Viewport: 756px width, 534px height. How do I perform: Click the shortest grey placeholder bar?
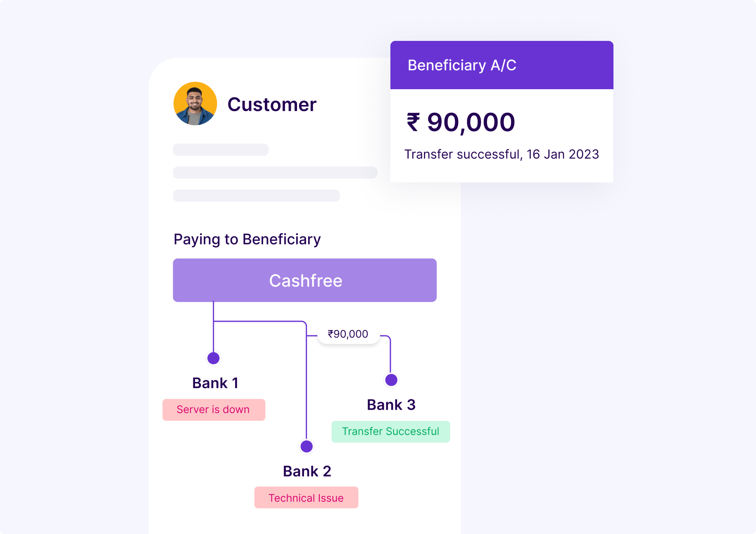221,150
